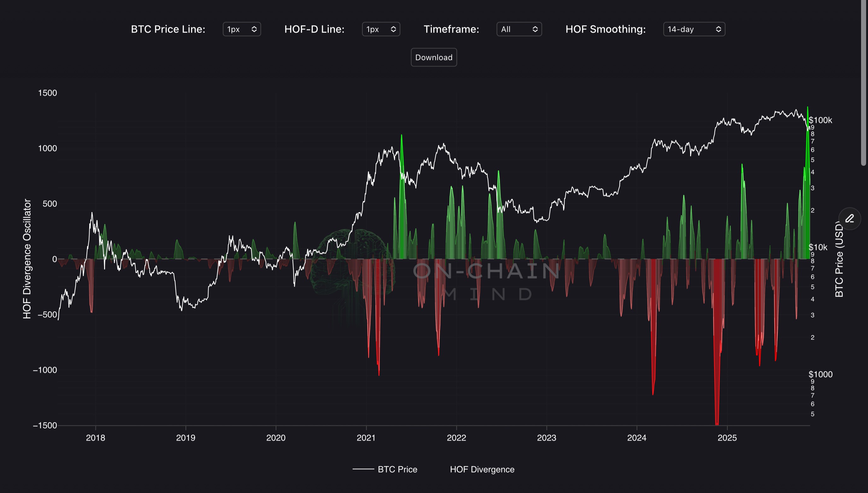Viewport: 868px width, 493px height.
Task: Open the HOF-D Line width dropdown
Action: coord(381,29)
